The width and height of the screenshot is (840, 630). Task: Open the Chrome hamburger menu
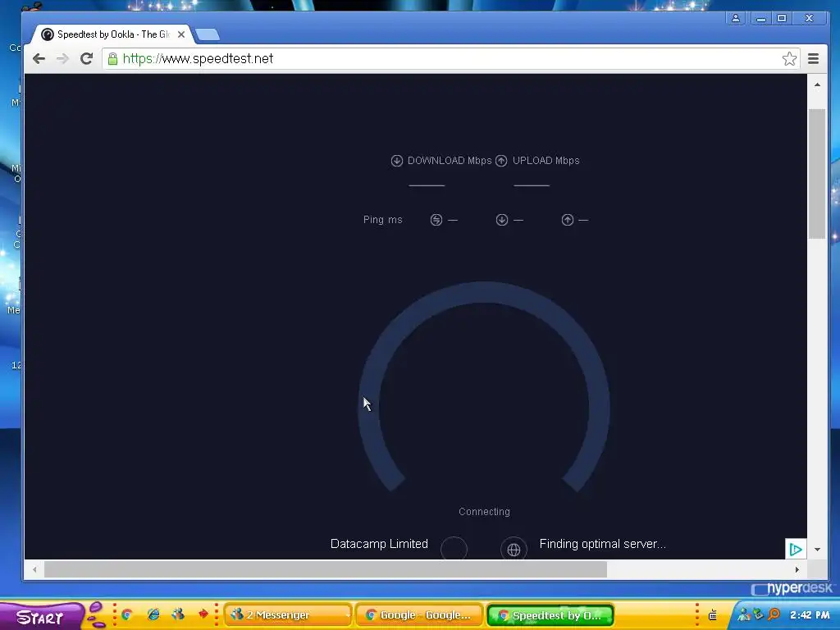click(813, 59)
